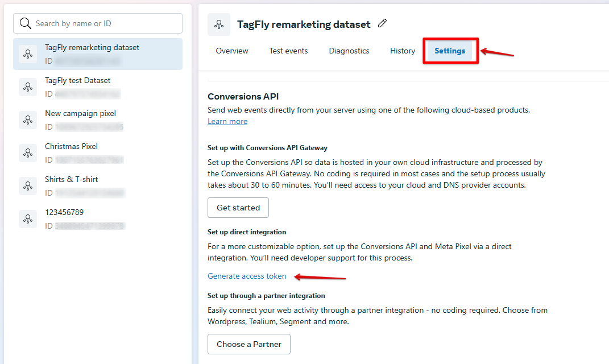Screen dimensions: 609x364
Task: Open the Learn more link
Action: pyautogui.click(x=227, y=121)
